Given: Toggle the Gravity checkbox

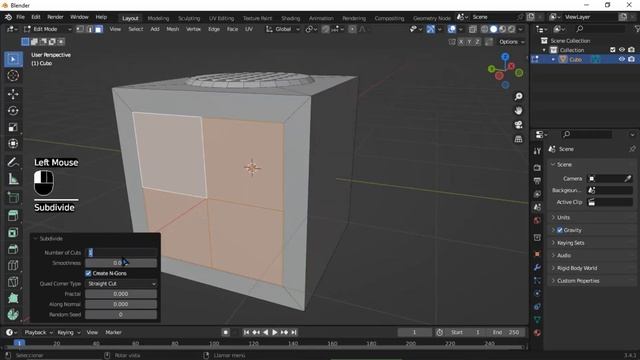Looking at the screenshot, I should tap(560, 230).
